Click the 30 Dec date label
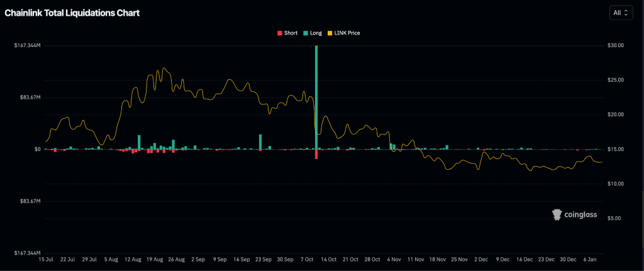Image resolution: width=644 pixels, height=271 pixels. [x=568, y=260]
